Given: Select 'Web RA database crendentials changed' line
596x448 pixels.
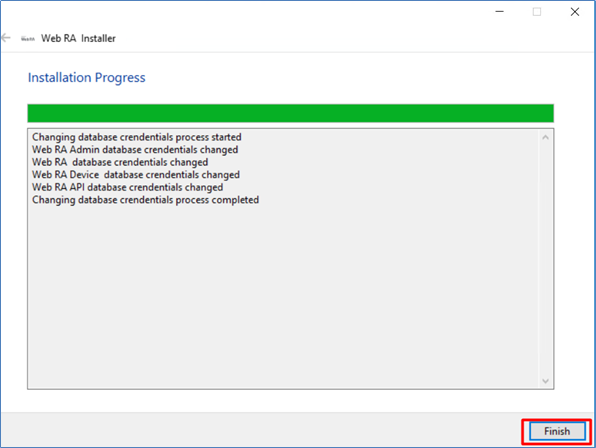Looking at the screenshot, I should point(120,162).
